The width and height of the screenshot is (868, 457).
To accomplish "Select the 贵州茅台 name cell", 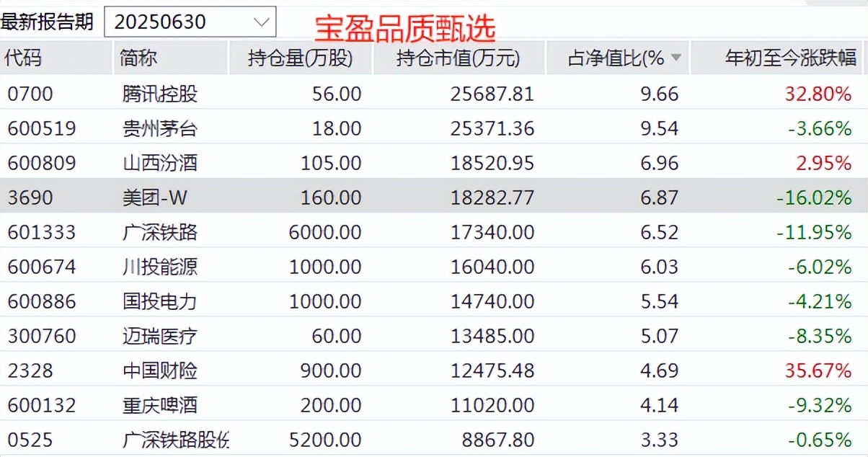I will pos(160,128).
